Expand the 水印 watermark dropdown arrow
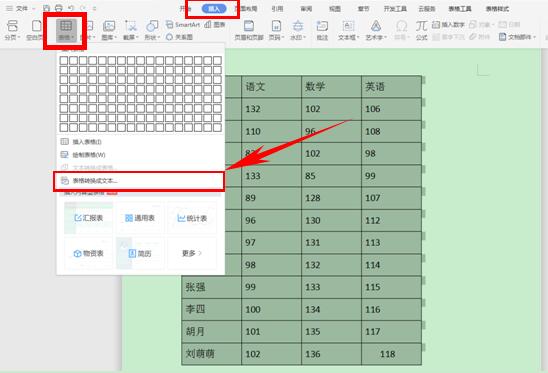Viewport: 548px width, 373px height. (305, 37)
